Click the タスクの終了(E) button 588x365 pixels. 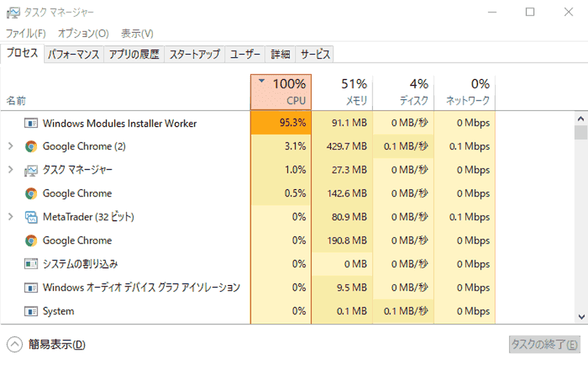tap(544, 344)
